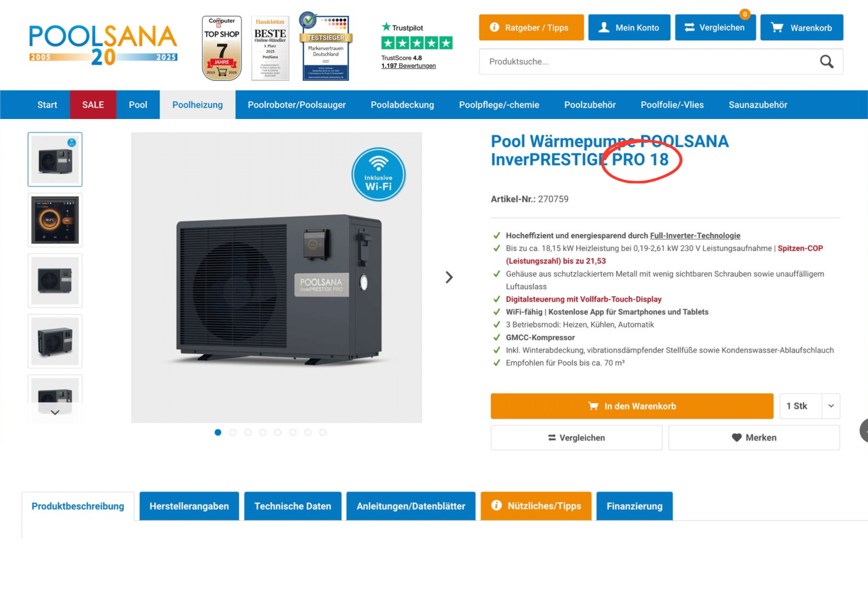
Task: Show next product image with arrow
Action: tap(449, 277)
